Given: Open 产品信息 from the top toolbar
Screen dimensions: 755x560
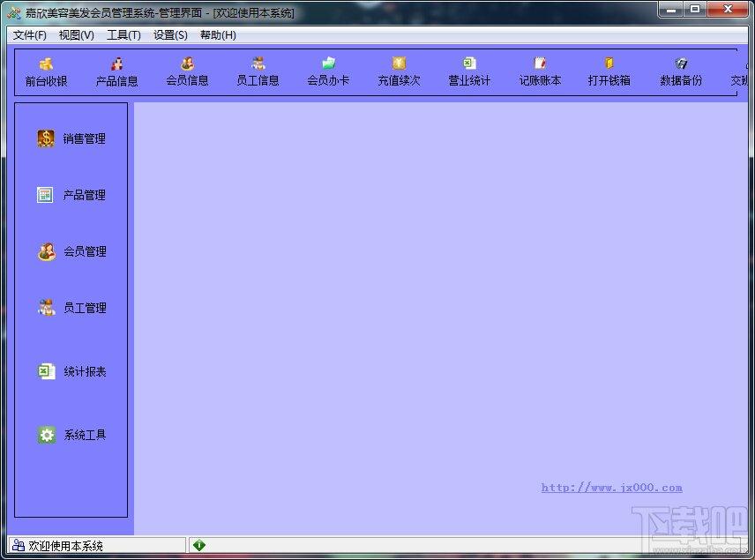Looking at the screenshot, I should coord(117,72).
